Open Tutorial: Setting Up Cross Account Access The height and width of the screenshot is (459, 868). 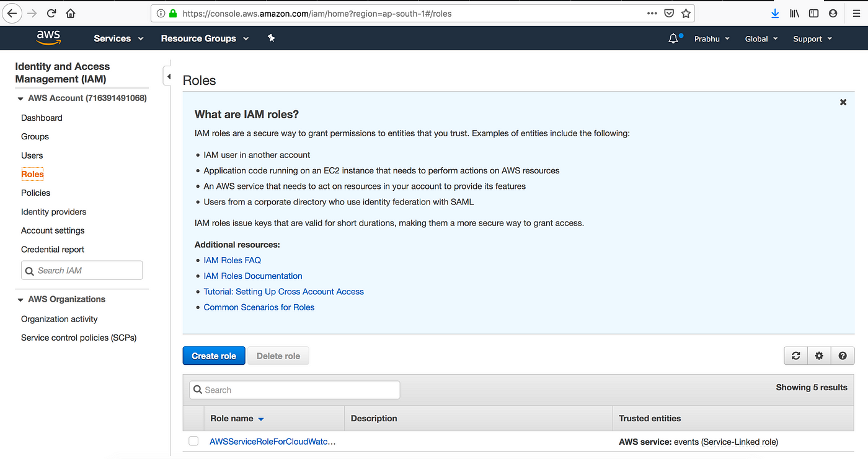coord(283,291)
